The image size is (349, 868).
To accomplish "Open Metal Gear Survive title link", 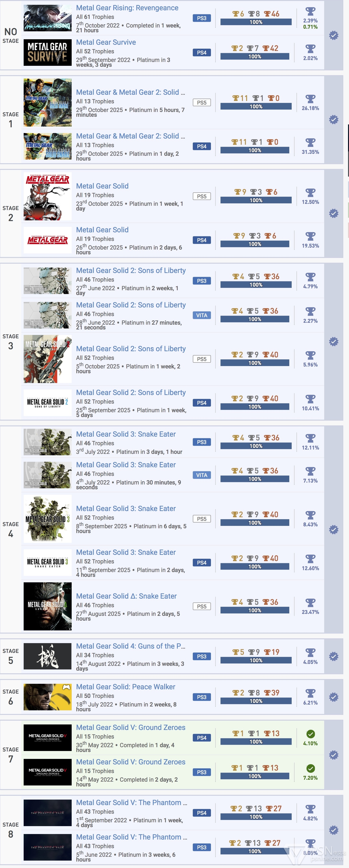I will tap(106, 42).
